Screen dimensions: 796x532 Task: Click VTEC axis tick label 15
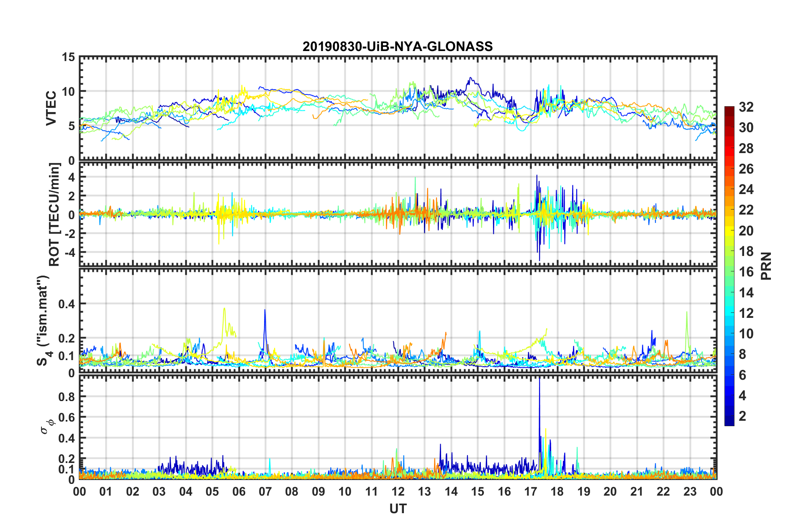pyautogui.click(x=69, y=57)
